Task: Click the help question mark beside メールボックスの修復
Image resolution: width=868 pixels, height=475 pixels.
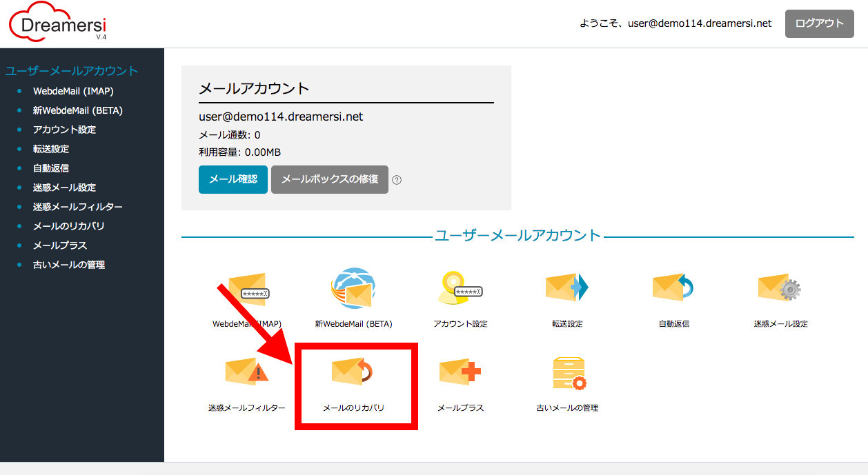Action: pyautogui.click(x=397, y=180)
